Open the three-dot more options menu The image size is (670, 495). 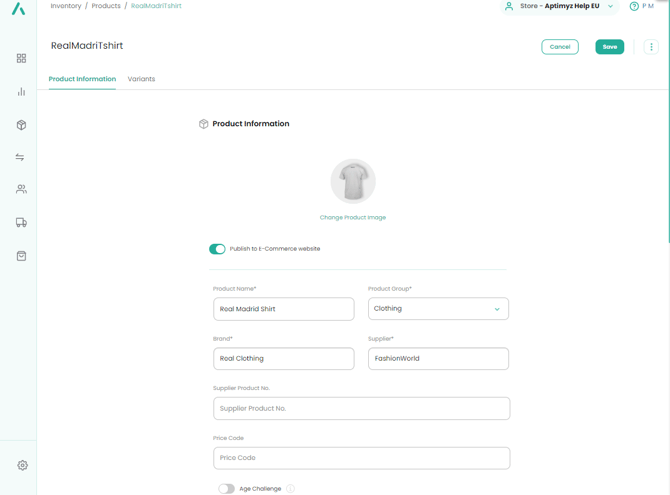[651, 47]
